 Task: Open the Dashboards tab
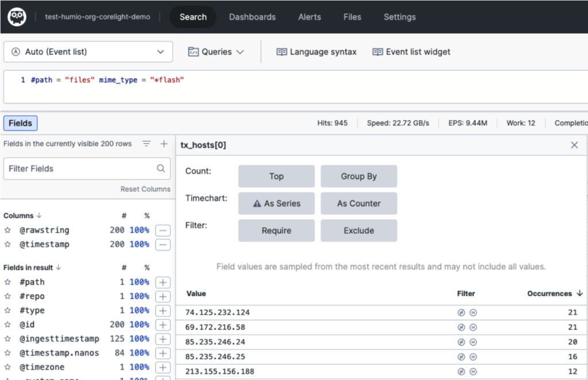coord(253,17)
